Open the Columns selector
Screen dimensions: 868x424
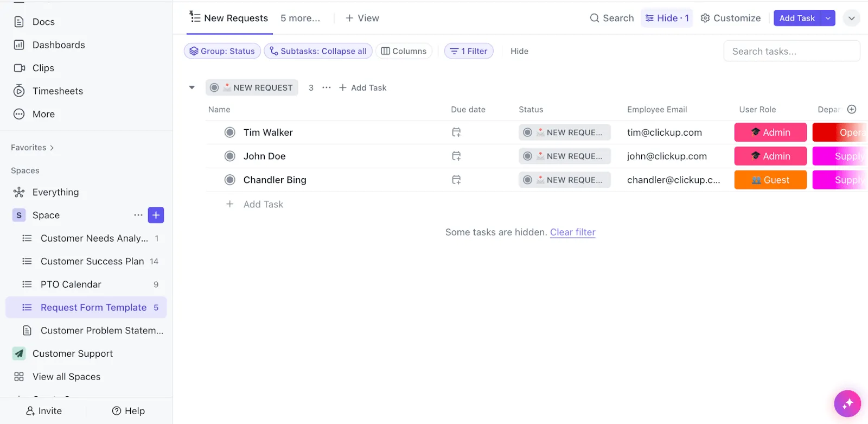[404, 51]
